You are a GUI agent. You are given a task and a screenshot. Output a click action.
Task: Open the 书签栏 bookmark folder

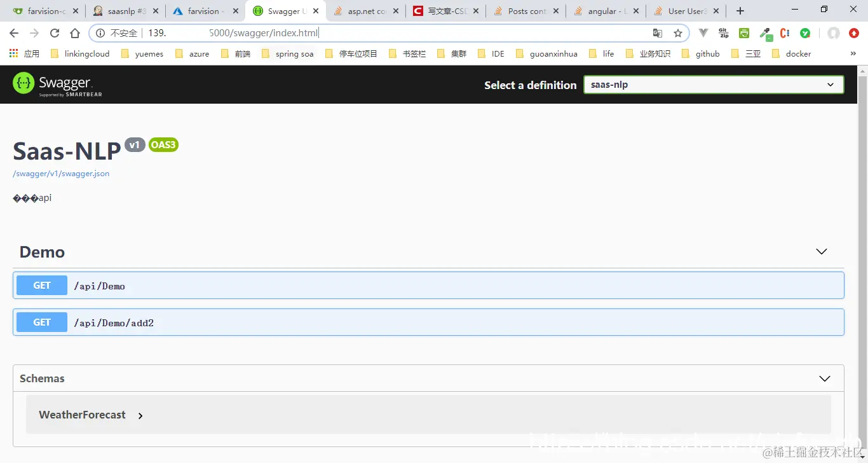407,53
